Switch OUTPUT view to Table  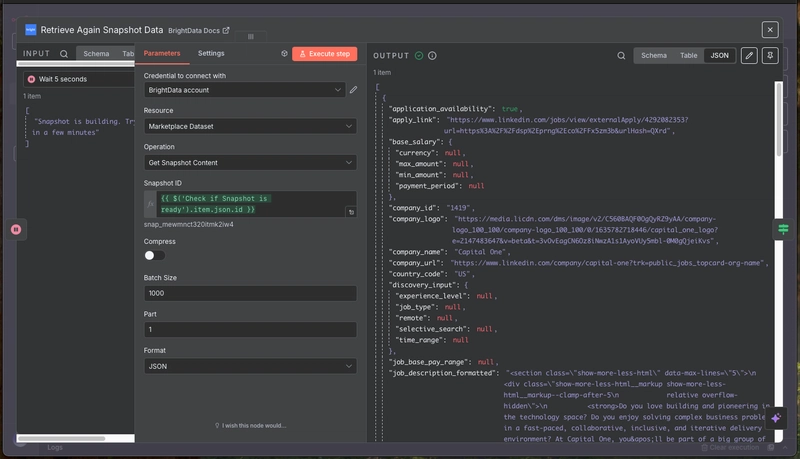688,56
